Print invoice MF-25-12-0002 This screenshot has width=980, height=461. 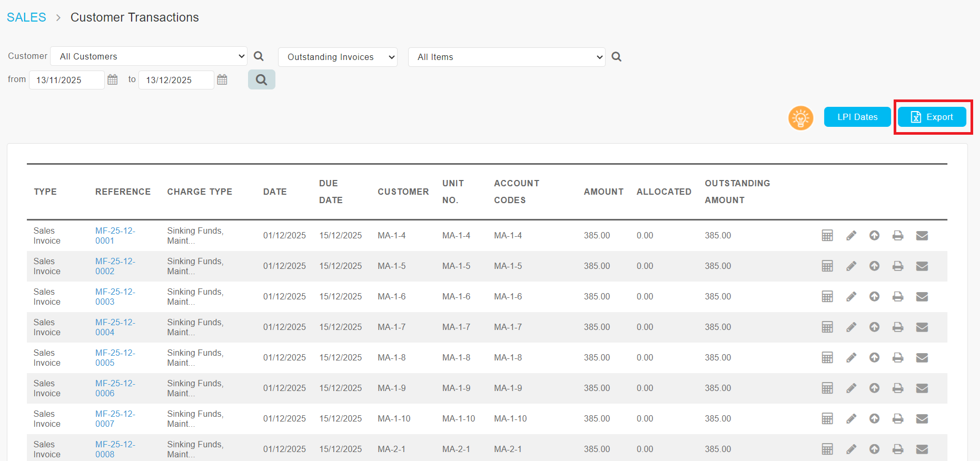tap(898, 266)
